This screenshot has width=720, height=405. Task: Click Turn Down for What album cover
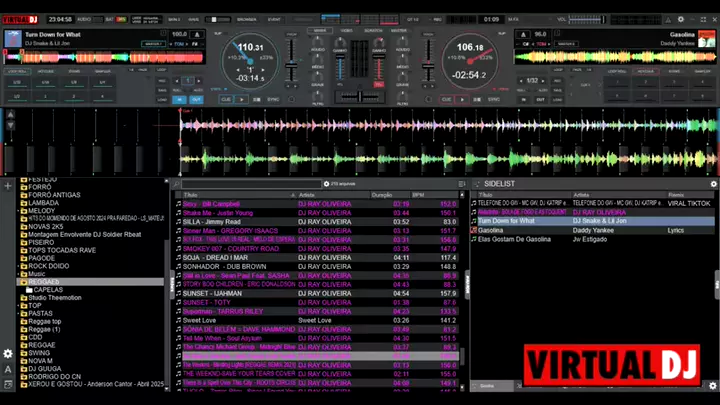13,39
